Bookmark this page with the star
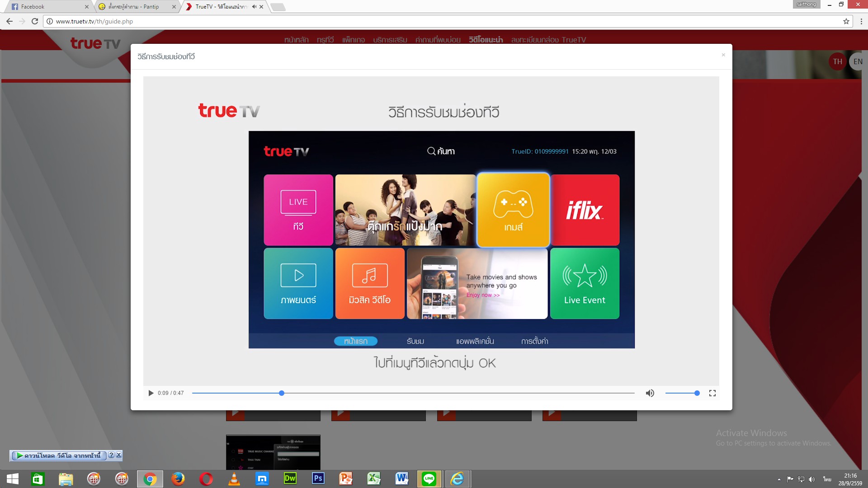The image size is (868, 488). 846,21
